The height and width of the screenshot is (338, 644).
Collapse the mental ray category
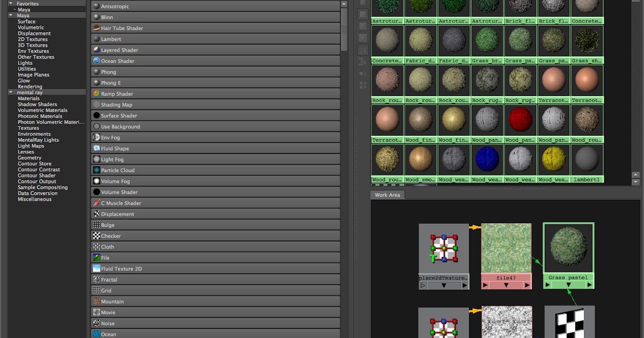(11, 93)
